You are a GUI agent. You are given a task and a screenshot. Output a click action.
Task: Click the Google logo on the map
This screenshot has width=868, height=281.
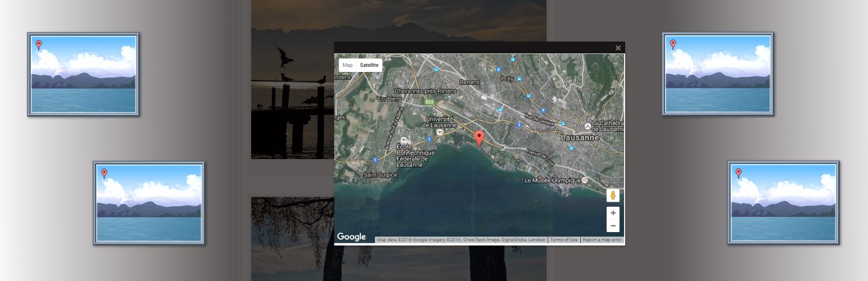pos(351,237)
